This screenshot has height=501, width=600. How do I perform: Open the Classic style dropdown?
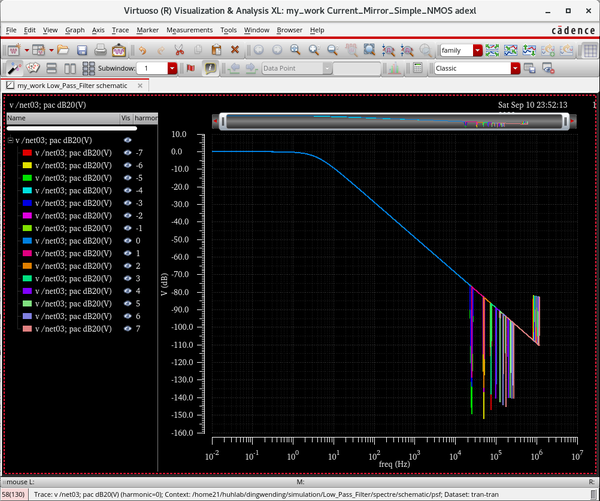tap(516, 68)
